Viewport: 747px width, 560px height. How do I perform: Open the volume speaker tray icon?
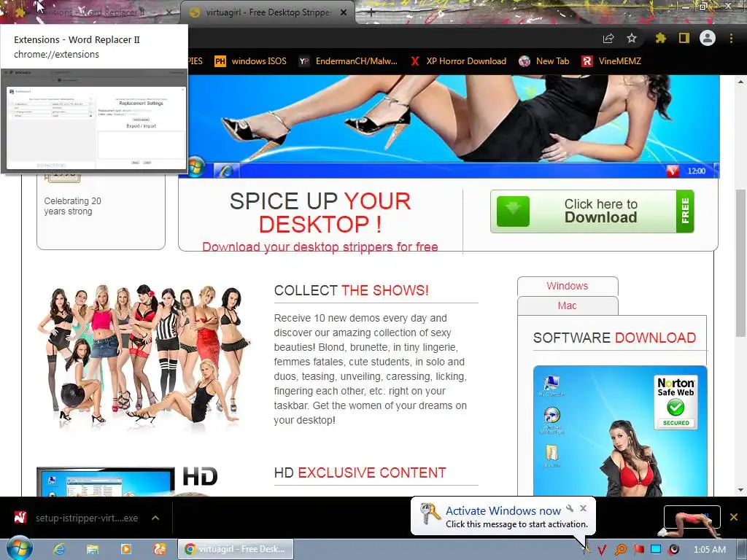pyautogui.click(x=673, y=550)
